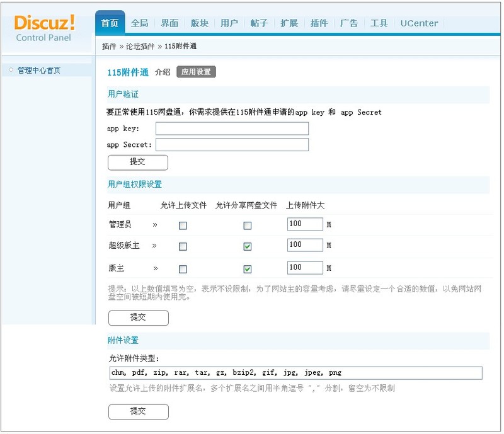This screenshot has height=434, width=504.
Task: Go to the 版块 menu
Action: [x=199, y=23]
